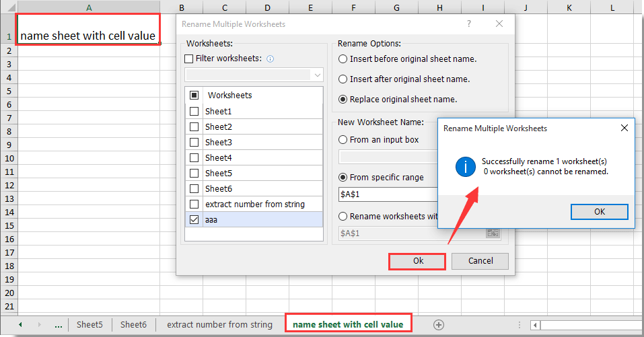
Task: Click the range selector icon beside $A$1
Action: (493, 233)
